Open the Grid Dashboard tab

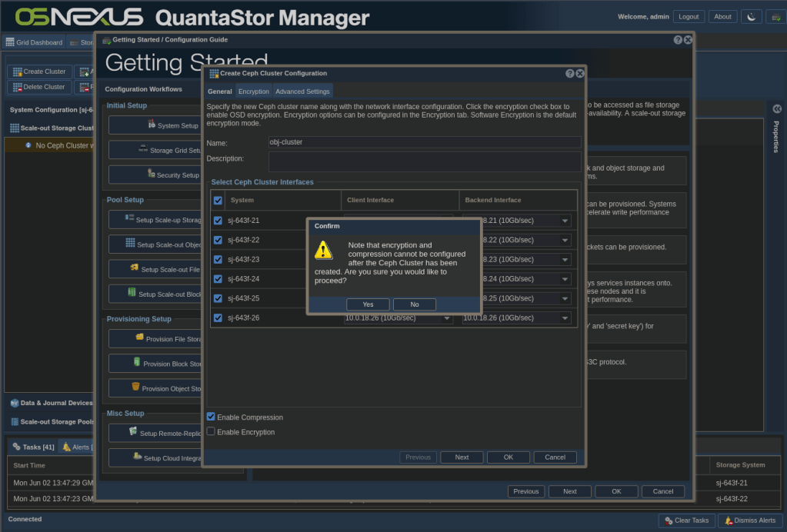coord(34,43)
